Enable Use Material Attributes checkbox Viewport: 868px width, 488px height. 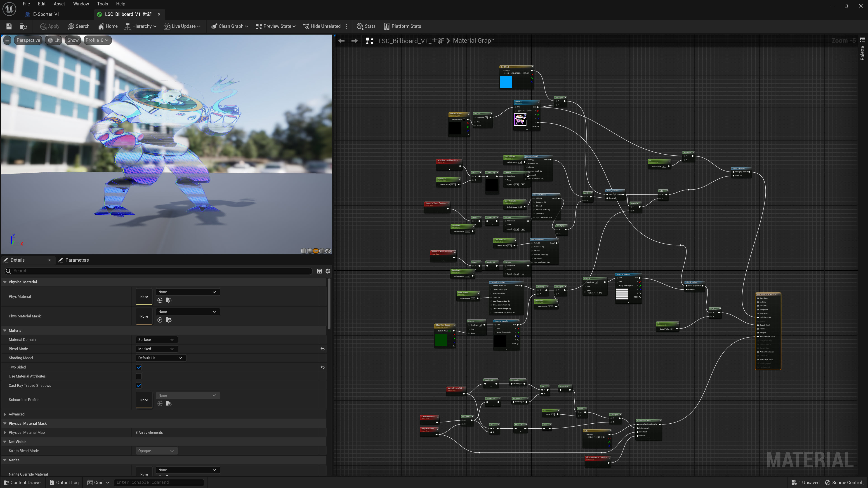click(139, 377)
